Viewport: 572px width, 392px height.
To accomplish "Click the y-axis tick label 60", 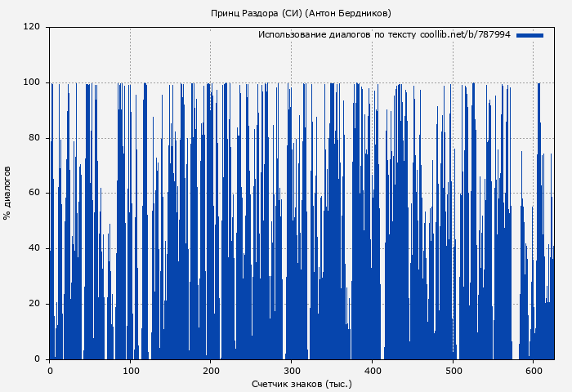I will click(x=34, y=194).
